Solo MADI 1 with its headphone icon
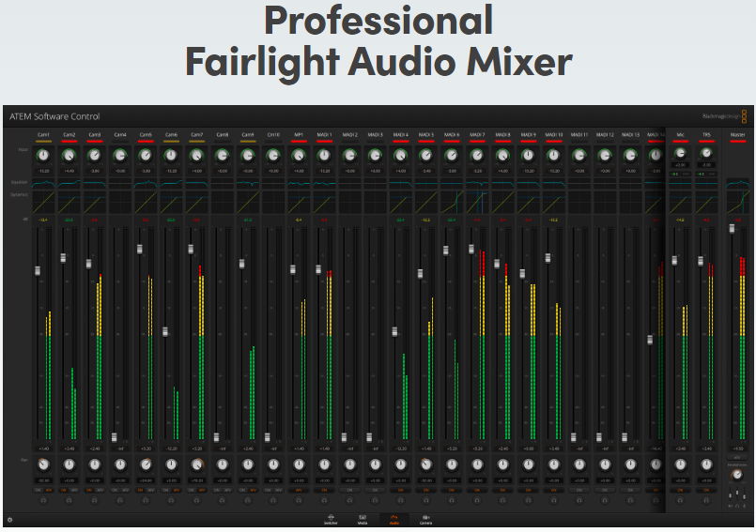 pyautogui.click(x=325, y=501)
